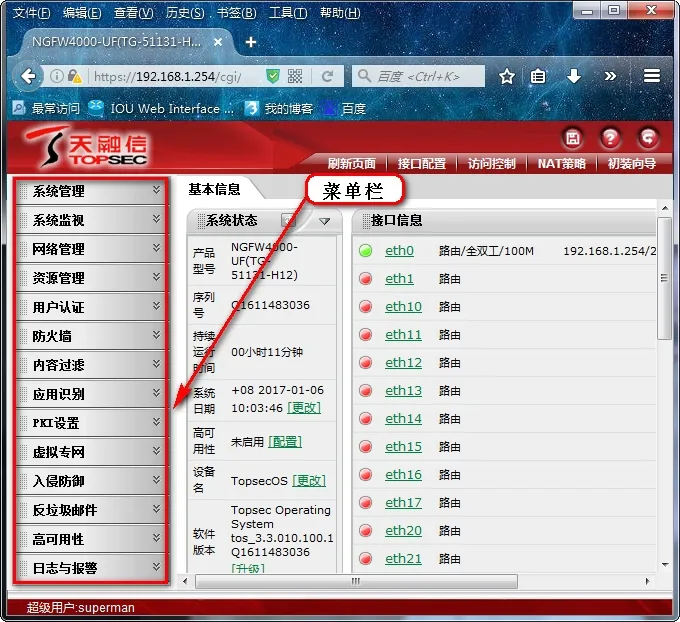This screenshot has height=622, width=680.
Task: Open the 书签 menu
Action: pos(236,13)
